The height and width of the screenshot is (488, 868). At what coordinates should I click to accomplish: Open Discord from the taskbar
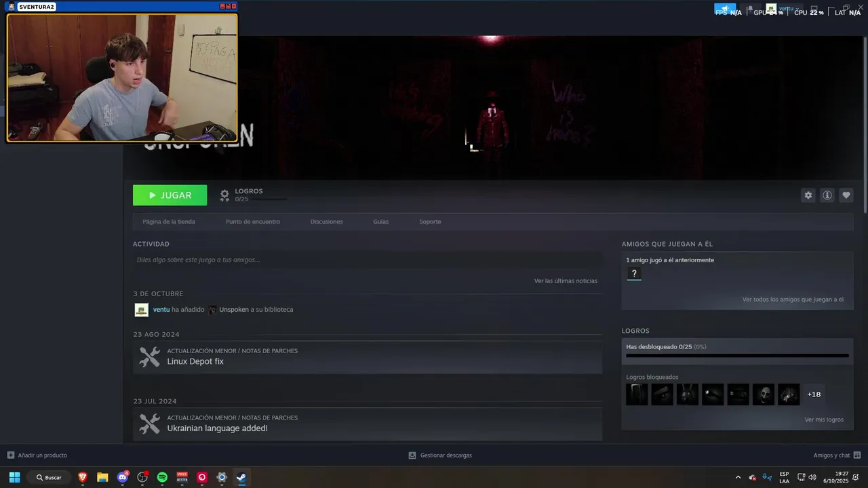[123, 477]
